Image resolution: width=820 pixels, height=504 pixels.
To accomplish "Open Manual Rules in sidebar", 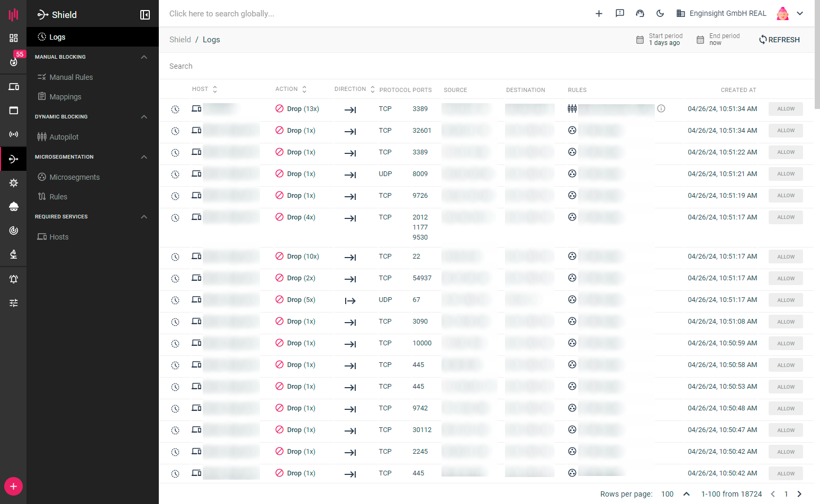I will [x=71, y=77].
